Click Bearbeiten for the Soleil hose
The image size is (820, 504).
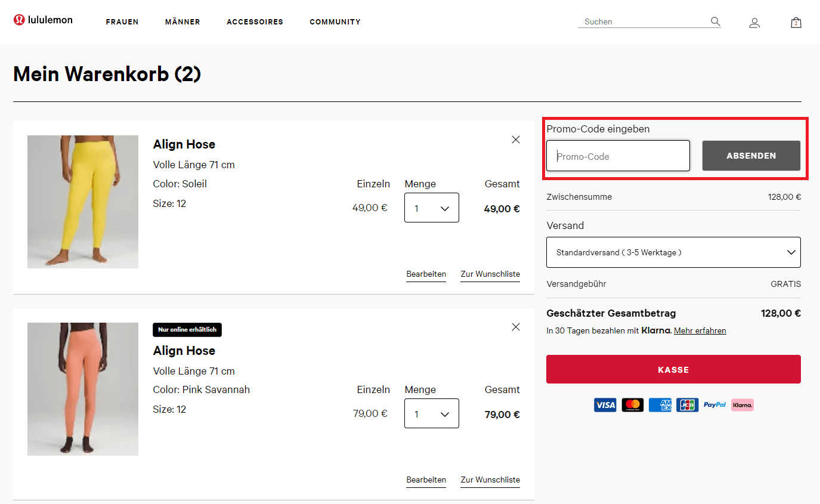point(426,274)
